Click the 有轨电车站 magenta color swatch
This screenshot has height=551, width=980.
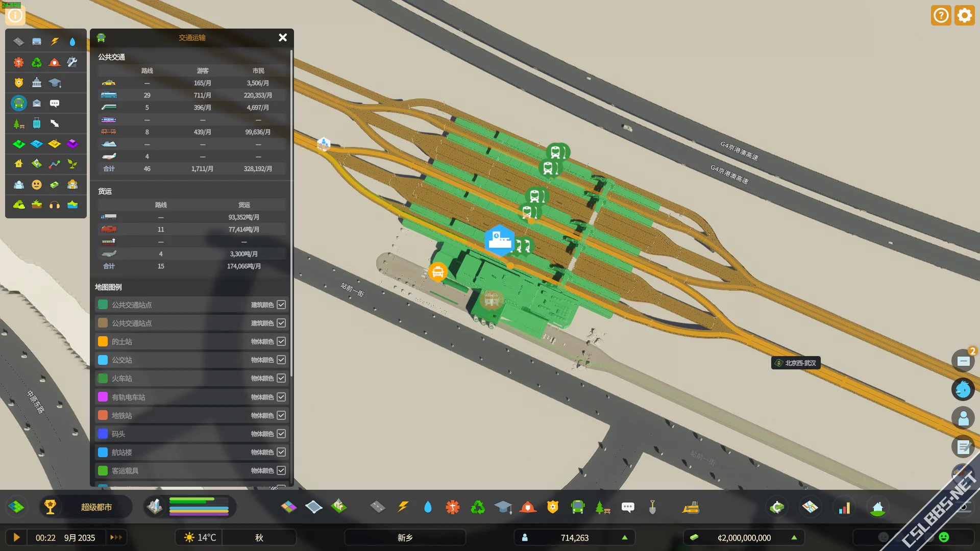(x=103, y=397)
